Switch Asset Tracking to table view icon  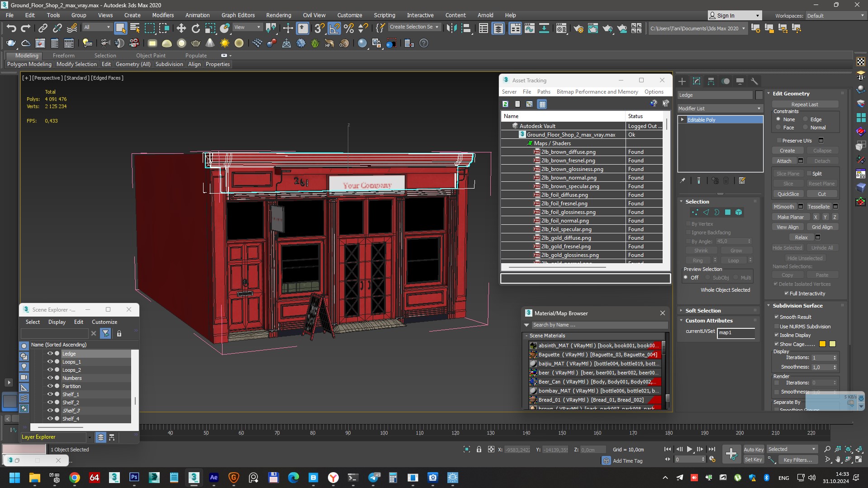542,104
